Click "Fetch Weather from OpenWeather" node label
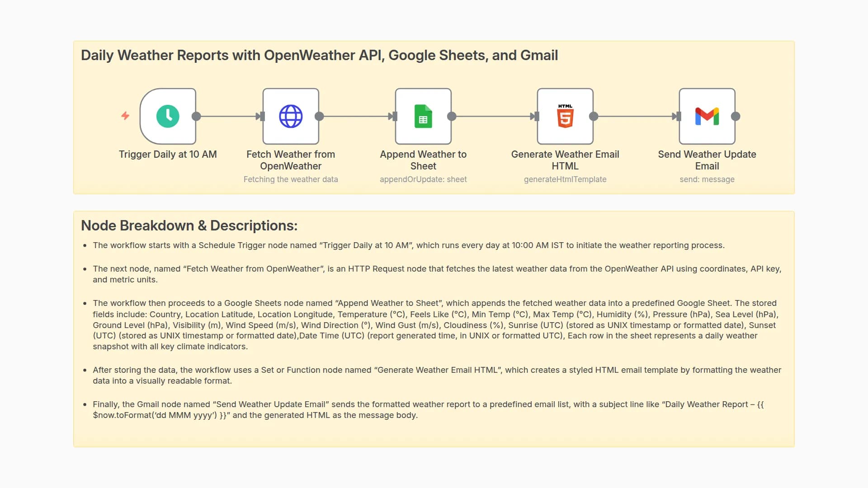The height and width of the screenshot is (488, 868). [291, 160]
